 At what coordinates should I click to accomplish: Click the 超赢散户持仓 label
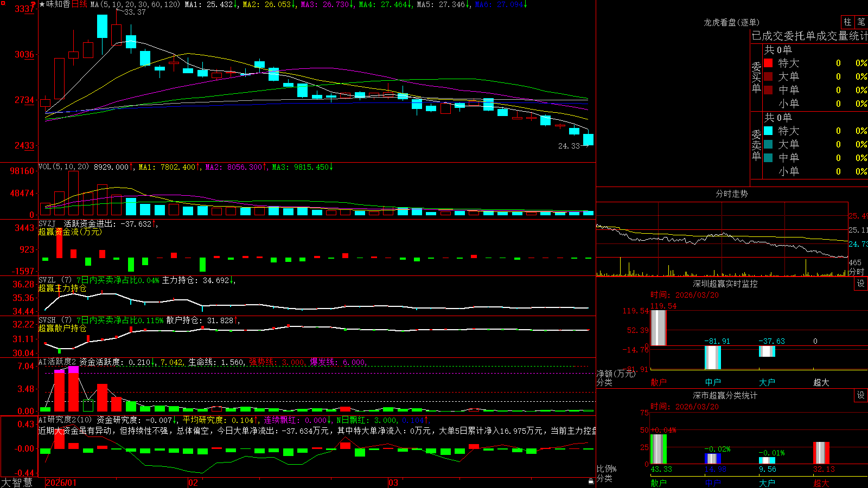click(x=62, y=328)
